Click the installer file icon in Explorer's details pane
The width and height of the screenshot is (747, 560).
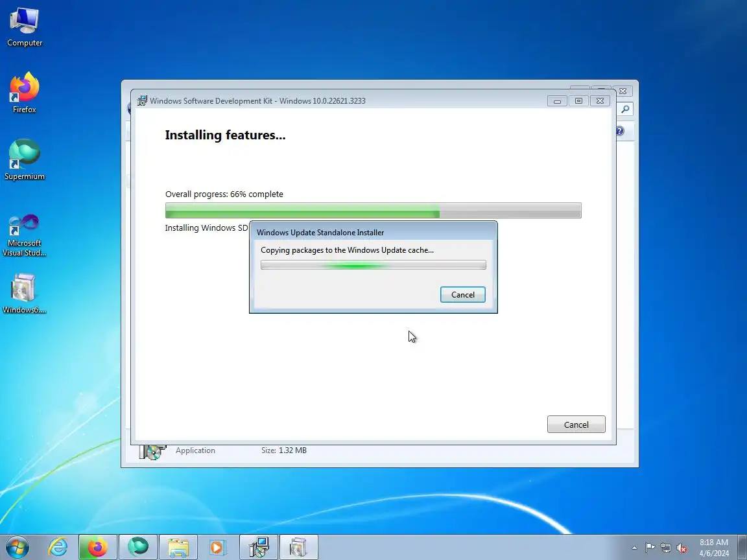(x=152, y=452)
